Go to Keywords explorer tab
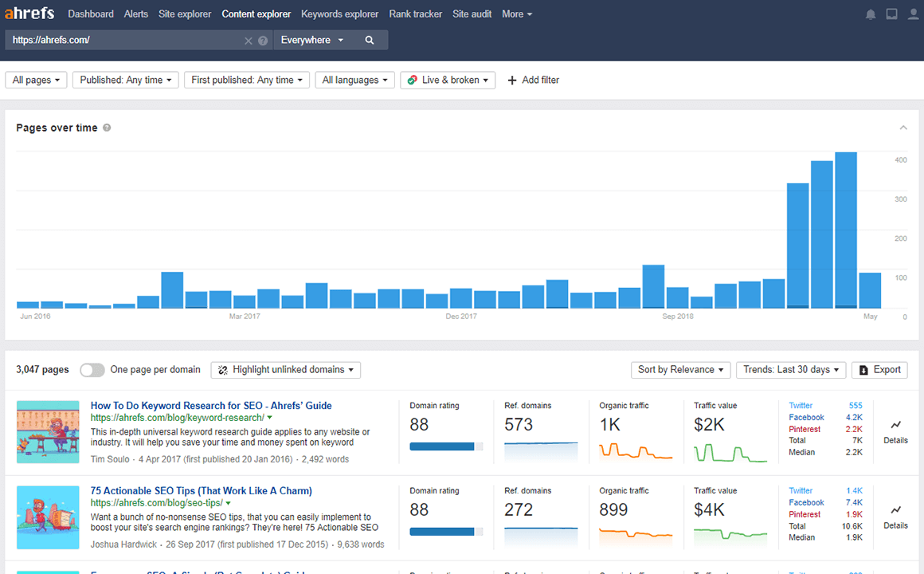 point(339,14)
